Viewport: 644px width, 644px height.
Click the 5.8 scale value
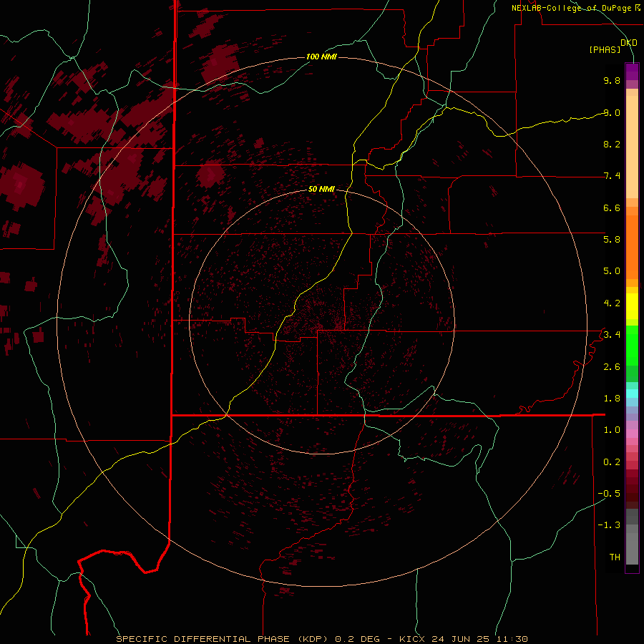(x=612, y=240)
